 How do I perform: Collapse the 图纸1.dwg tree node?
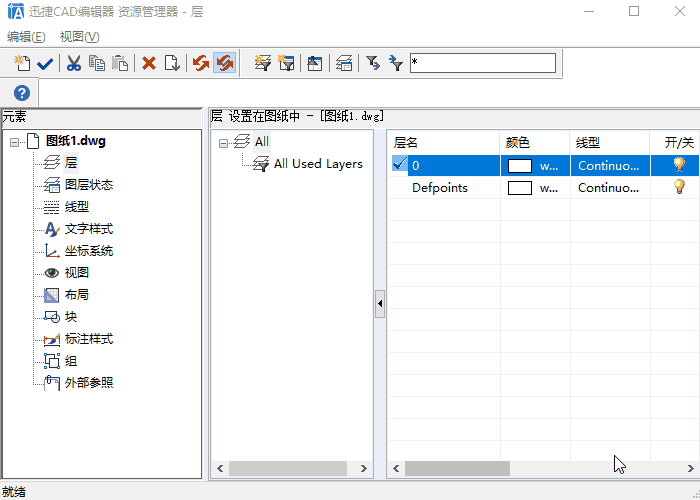click(x=14, y=141)
